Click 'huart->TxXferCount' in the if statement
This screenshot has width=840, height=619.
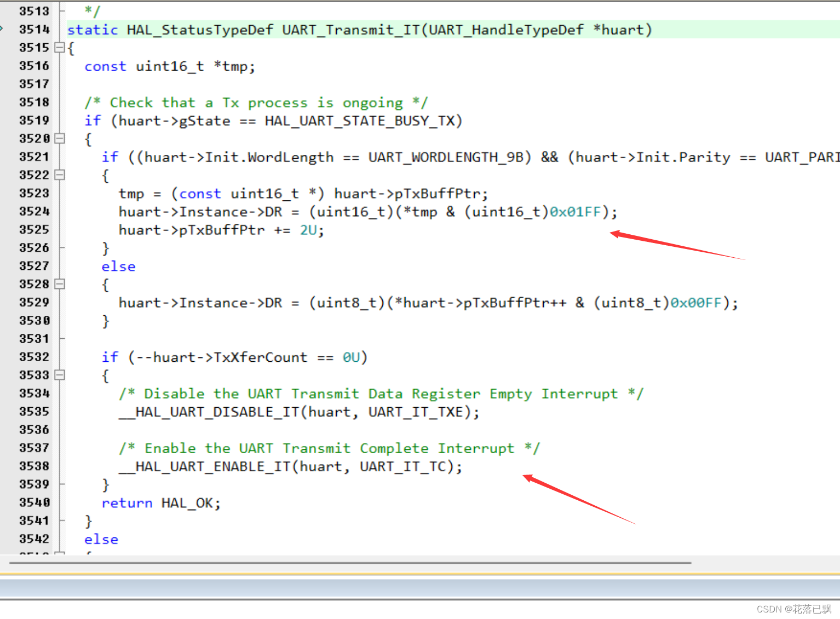point(230,357)
